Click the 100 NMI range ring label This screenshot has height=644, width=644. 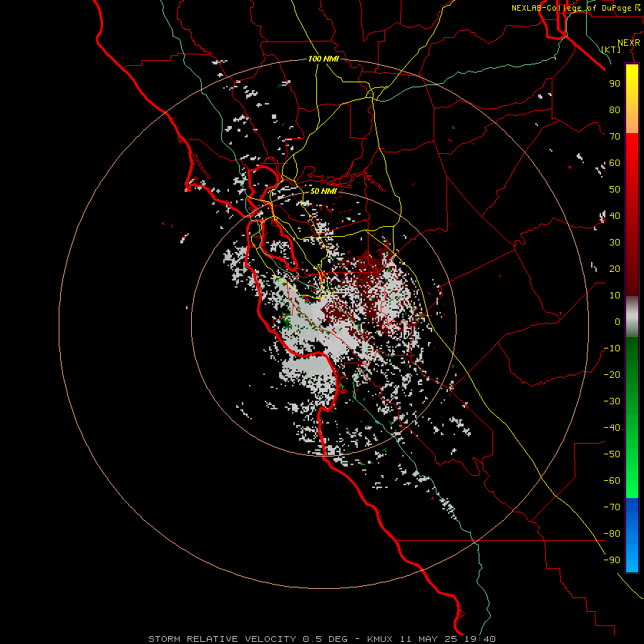click(323, 59)
